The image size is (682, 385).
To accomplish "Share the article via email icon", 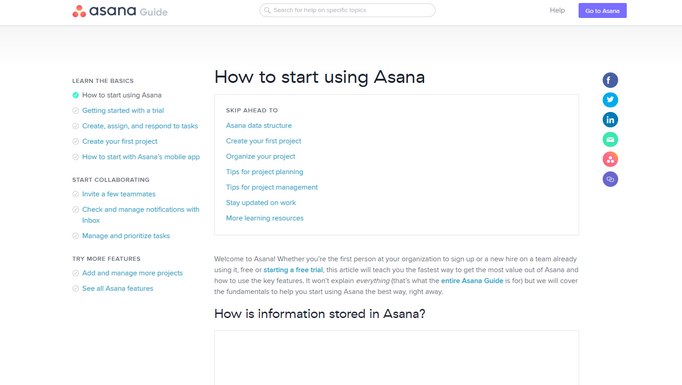I will pyautogui.click(x=610, y=139).
